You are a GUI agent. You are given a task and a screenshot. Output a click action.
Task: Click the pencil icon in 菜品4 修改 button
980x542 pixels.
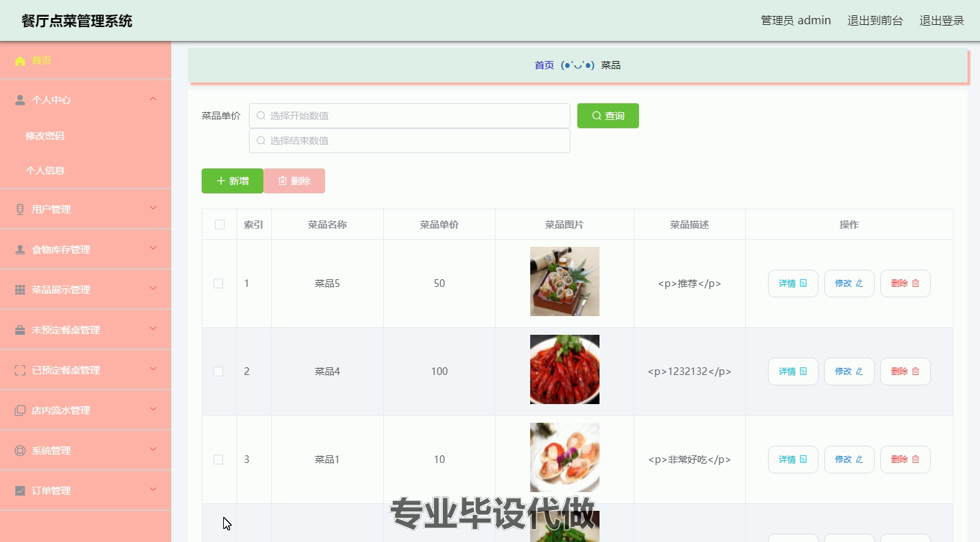pyautogui.click(x=859, y=371)
